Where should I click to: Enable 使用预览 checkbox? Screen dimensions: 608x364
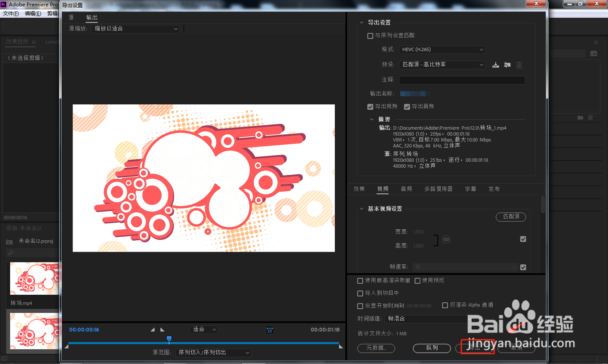click(418, 281)
